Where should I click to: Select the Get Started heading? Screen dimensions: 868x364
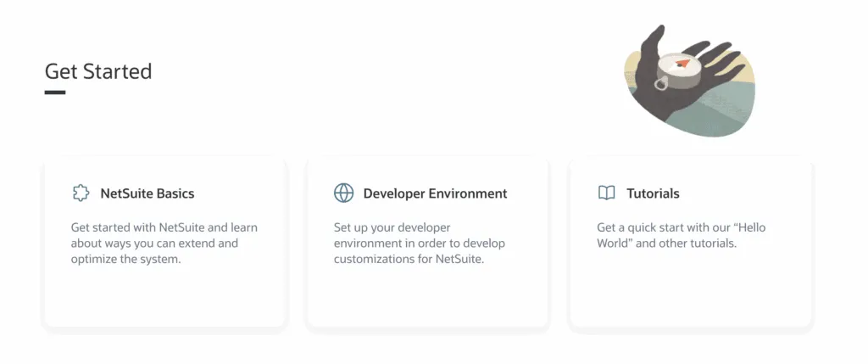98,71
